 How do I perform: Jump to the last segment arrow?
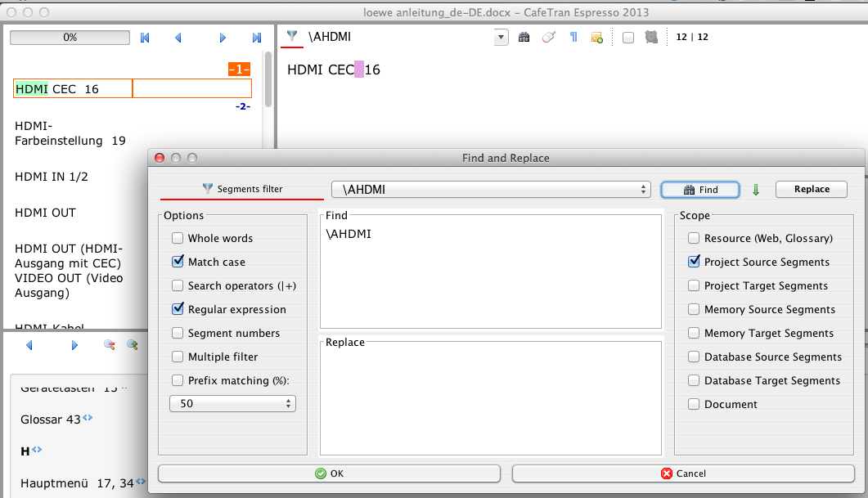pyautogui.click(x=256, y=38)
